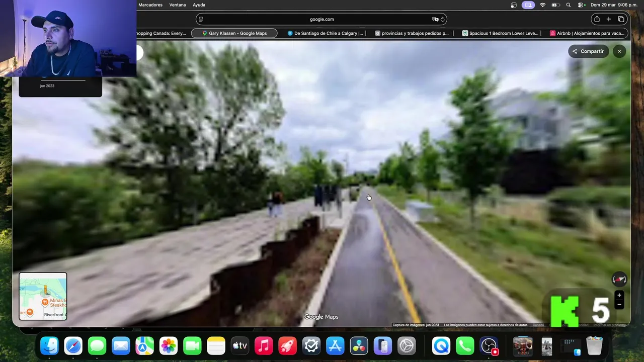Open the checkmark gear app in the dock

[x=311, y=346]
